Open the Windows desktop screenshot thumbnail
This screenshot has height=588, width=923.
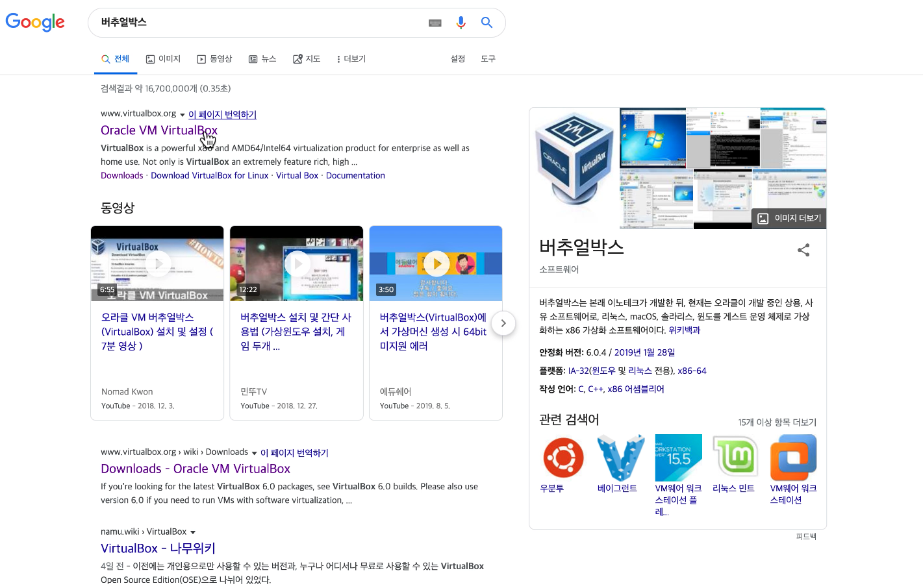coord(653,138)
